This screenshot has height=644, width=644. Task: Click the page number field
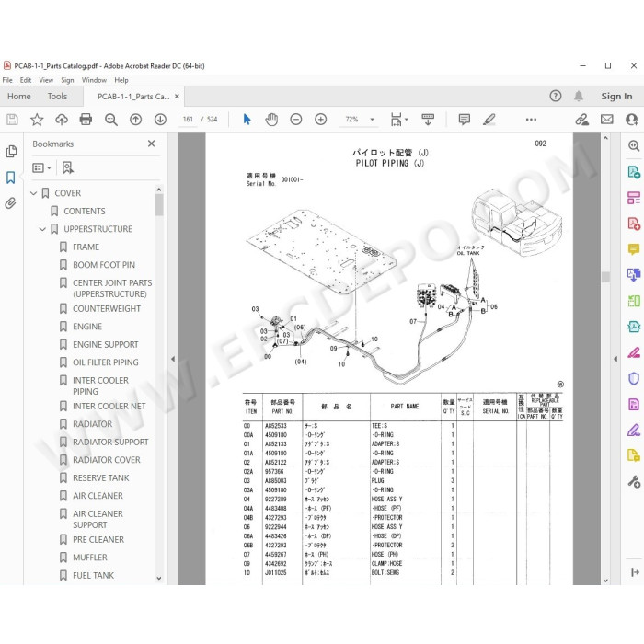(x=188, y=120)
